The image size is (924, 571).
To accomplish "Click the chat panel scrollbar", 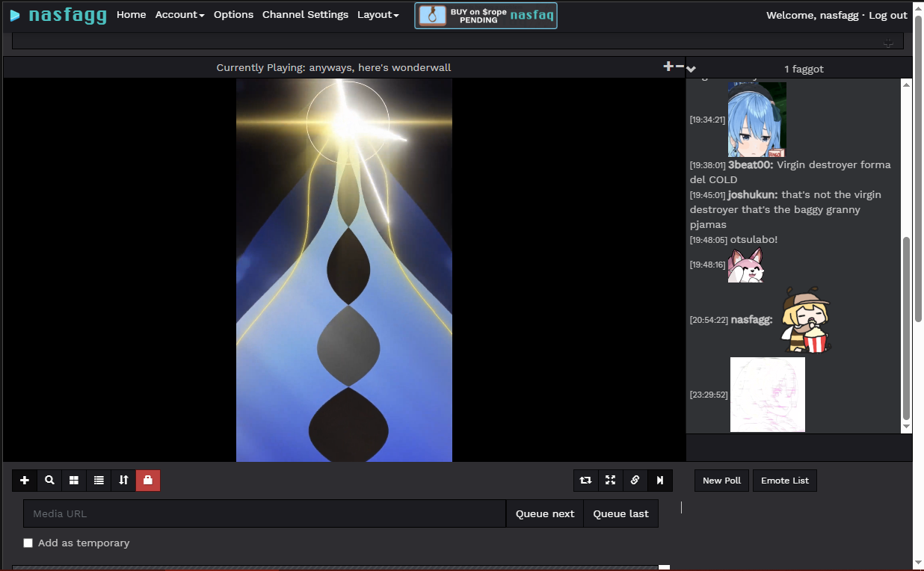I will pyautogui.click(x=907, y=329).
